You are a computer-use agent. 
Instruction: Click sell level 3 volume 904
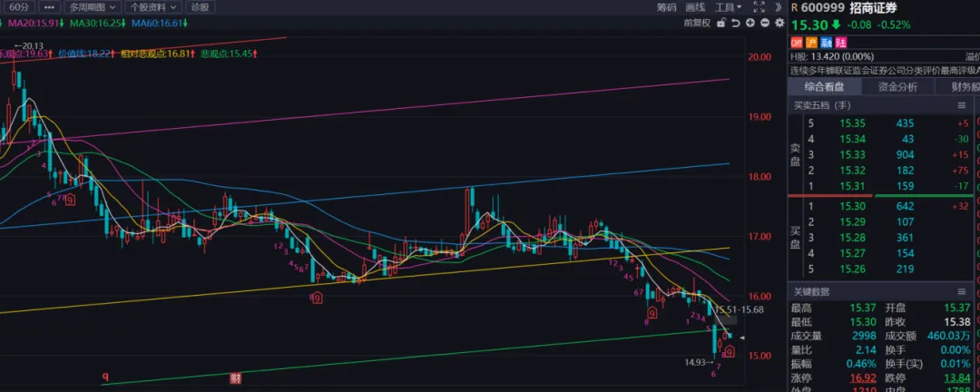point(904,154)
